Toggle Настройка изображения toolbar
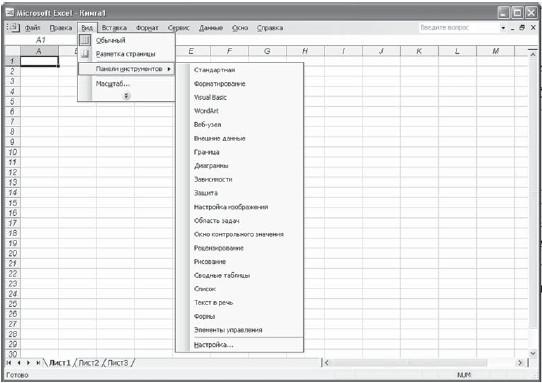 (240, 207)
